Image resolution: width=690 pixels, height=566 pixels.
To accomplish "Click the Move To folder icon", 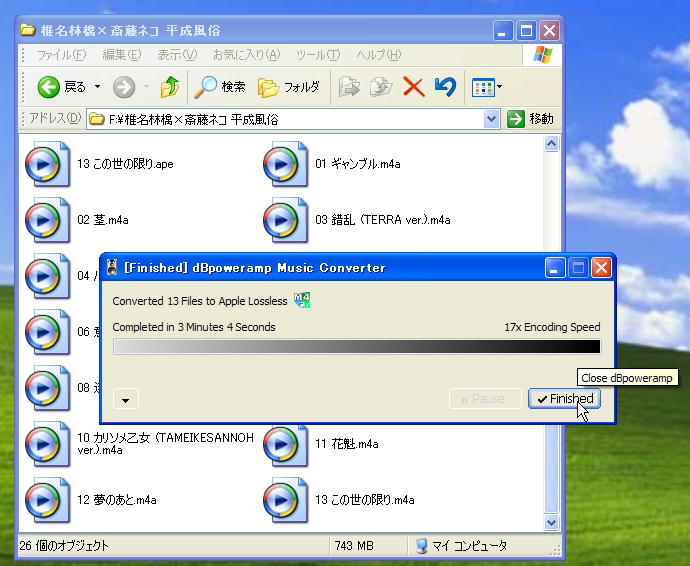I will (x=349, y=87).
